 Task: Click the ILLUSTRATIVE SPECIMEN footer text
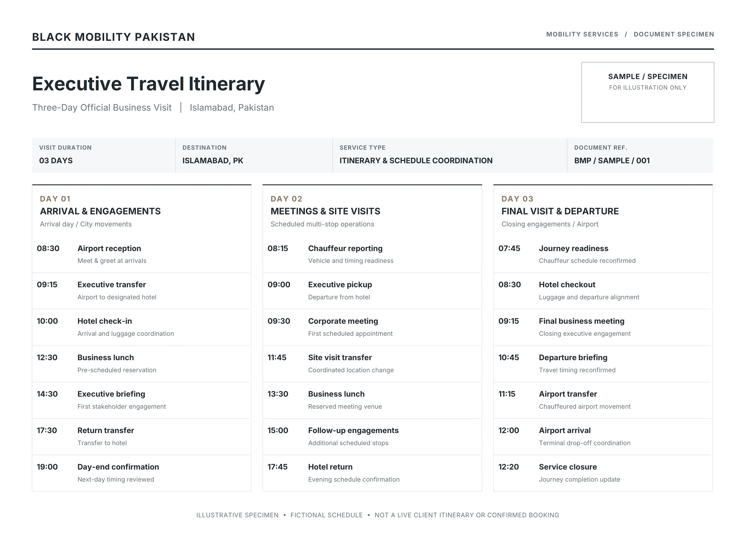point(237,515)
